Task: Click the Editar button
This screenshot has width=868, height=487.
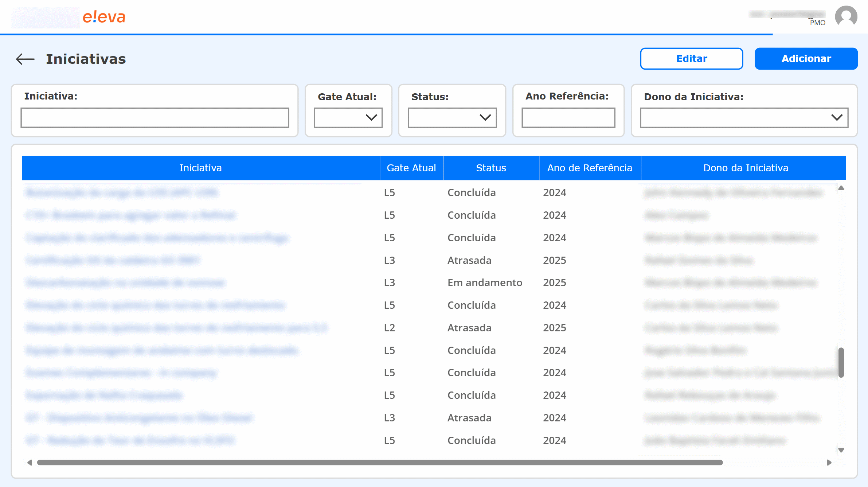Action: coord(691,58)
